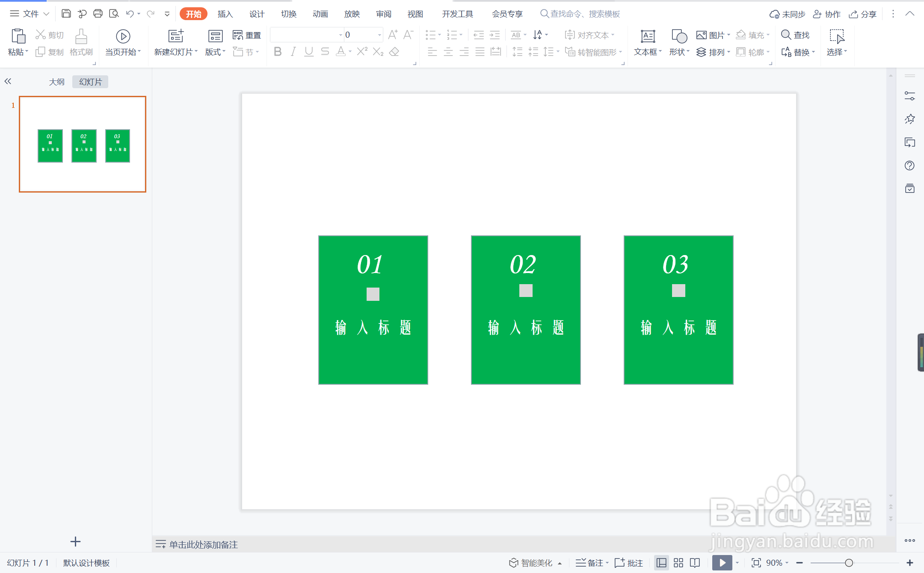Click the Find magnifier icon

(x=786, y=35)
